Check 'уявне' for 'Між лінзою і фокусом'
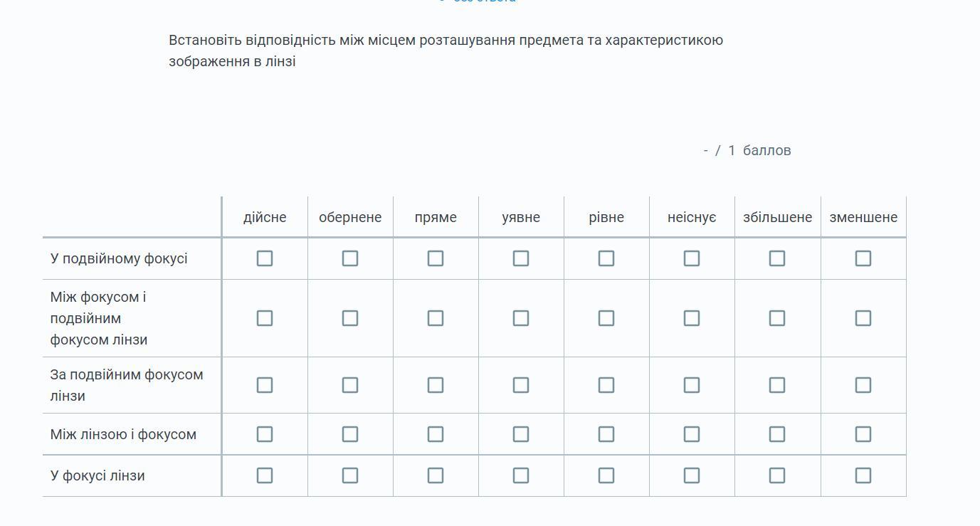Image resolution: width=980 pixels, height=526 pixels. (520, 434)
